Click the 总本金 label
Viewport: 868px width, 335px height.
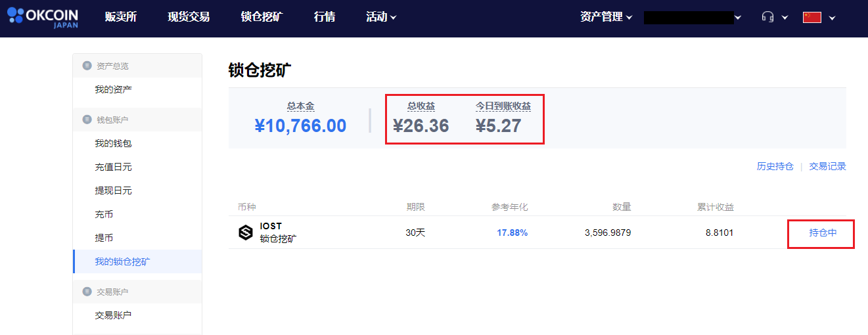click(300, 106)
